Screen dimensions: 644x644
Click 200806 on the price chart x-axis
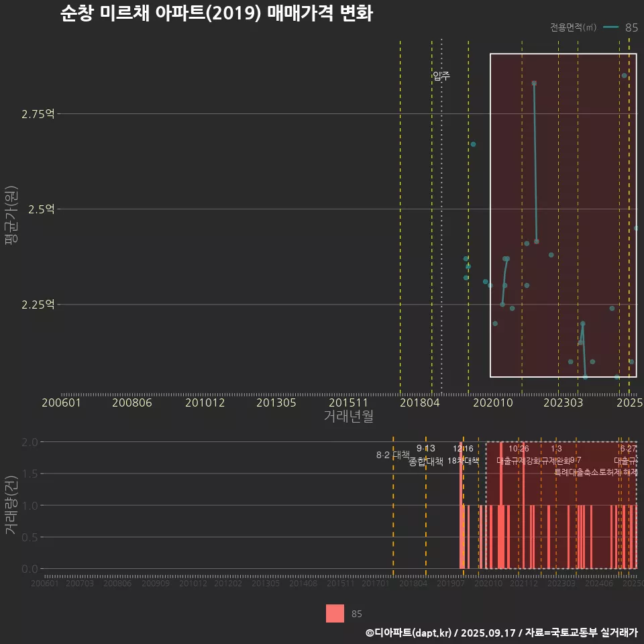pos(132,402)
